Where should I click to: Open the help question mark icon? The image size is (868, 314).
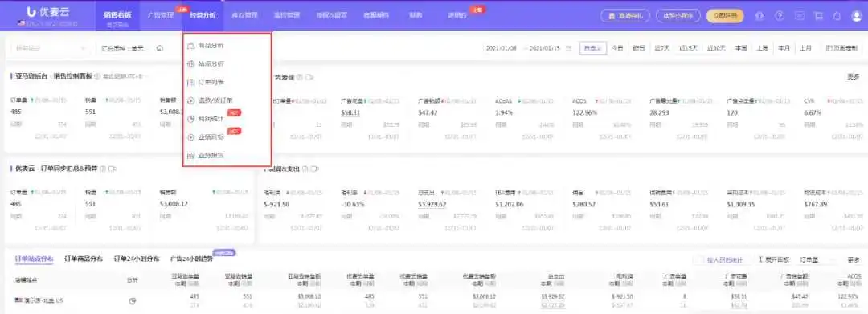tap(780, 15)
